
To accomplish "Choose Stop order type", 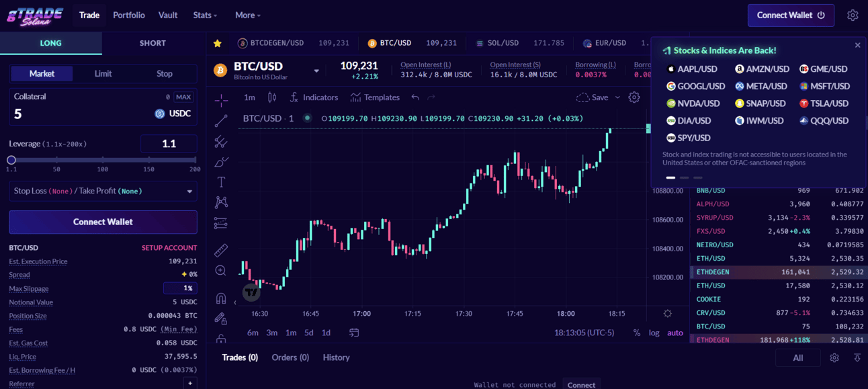I will [x=165, y=74].
